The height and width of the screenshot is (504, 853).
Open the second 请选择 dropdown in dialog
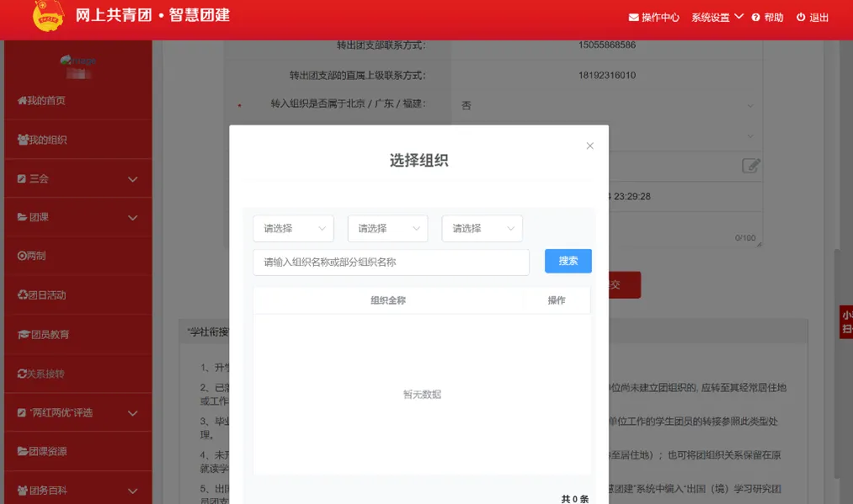click(x=387, y=229)
